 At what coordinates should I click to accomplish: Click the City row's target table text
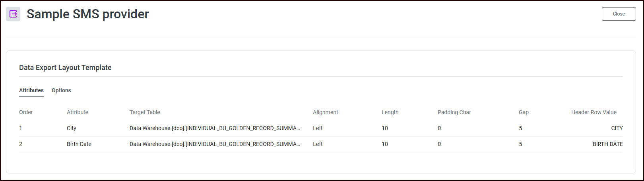click(x=215, y=128)
